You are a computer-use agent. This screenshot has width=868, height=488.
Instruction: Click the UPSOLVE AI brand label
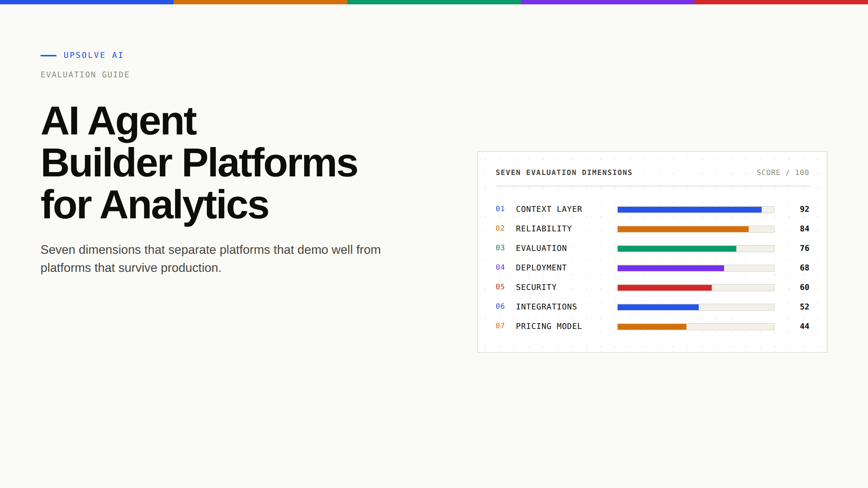tap(93, 55)
